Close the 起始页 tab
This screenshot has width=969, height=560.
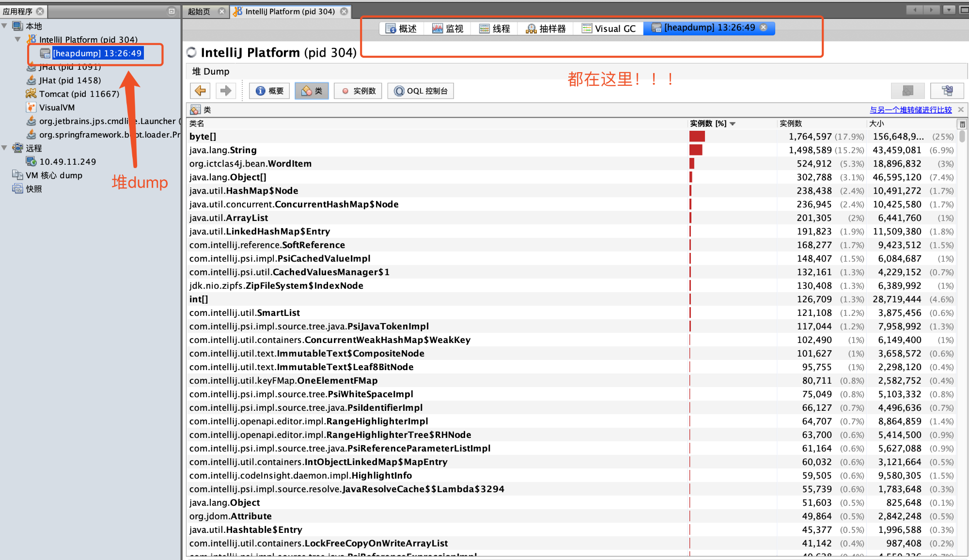pyautogui.click(x=222, y=11)
